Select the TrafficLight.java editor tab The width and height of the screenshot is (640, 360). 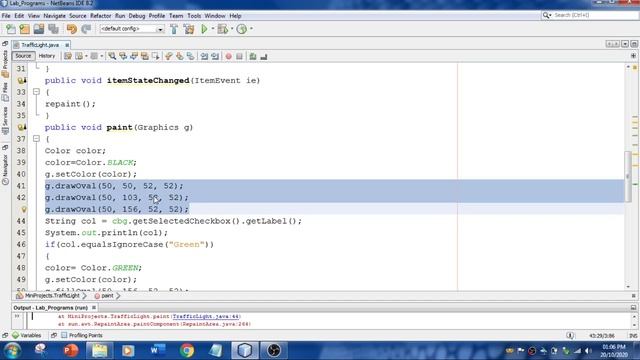tap(40, 45)
